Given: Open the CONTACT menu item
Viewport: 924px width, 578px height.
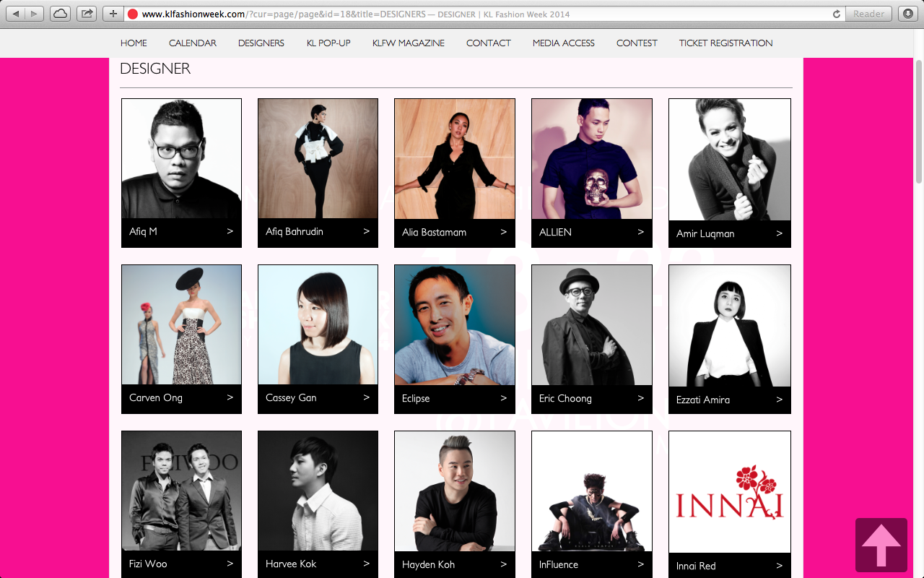Looking at the screenshot, I should [489, 43].
